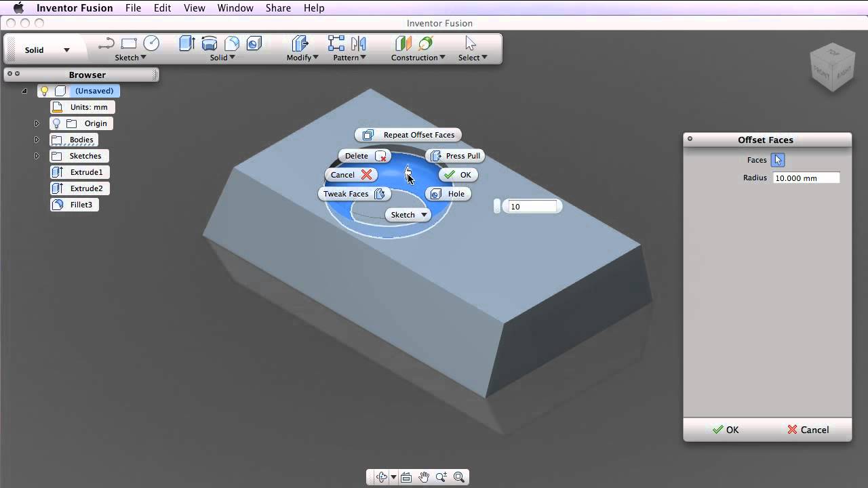Click the Select arrow cursor tool
The image size is (868, 488).
[471, 43]
